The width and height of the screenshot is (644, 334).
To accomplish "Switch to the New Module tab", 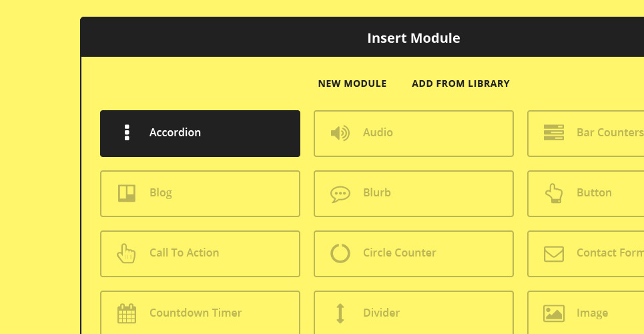I will coord(352,83).
